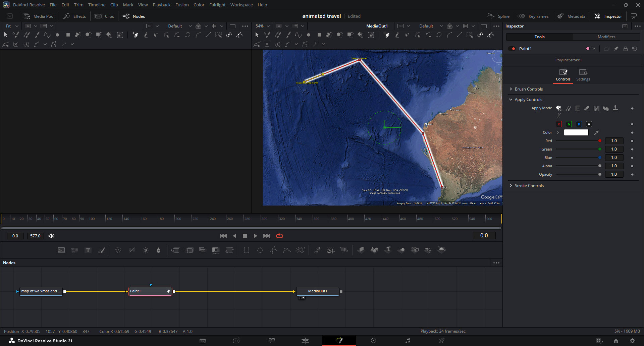644x346 pixels.
Task: Click the Loop playback icon
Action: (279, 236)
